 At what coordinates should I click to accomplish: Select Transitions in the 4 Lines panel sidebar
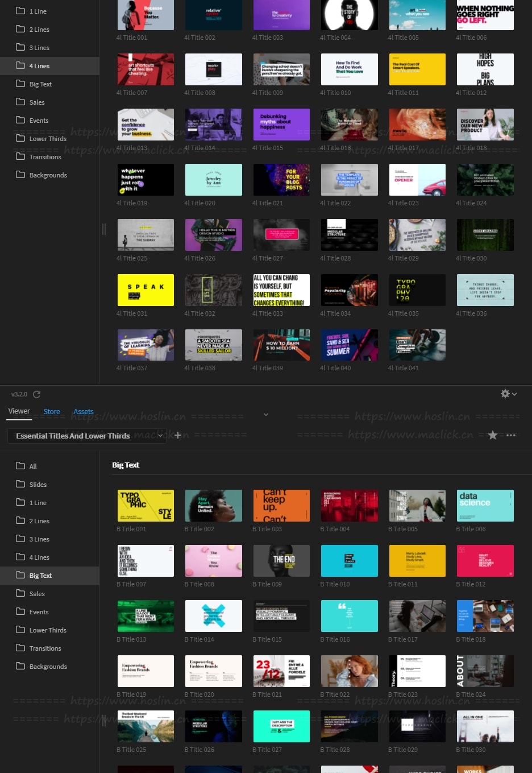pyautogui.click(x=49, y=156)
